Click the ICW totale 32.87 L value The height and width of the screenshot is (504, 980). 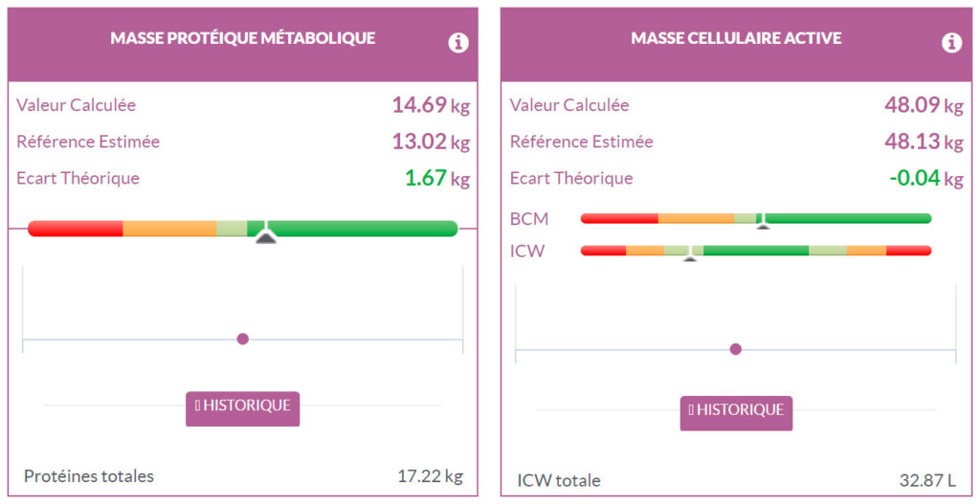click(927, 480)
